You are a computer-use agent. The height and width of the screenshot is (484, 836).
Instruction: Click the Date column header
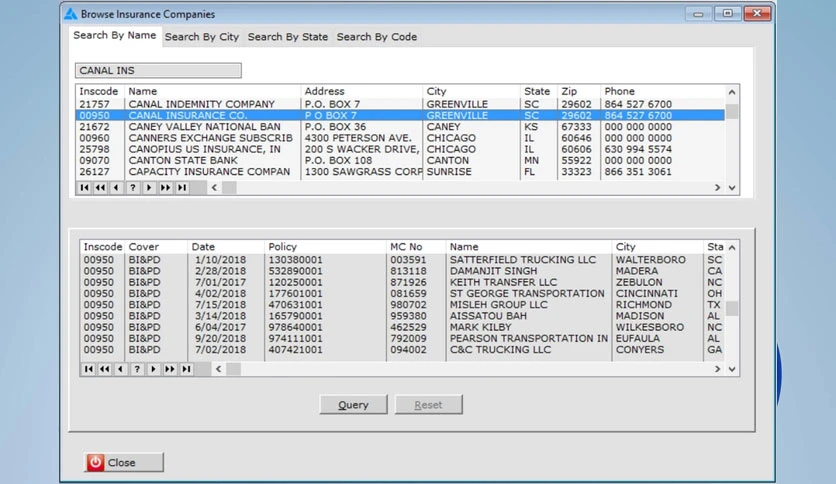pos(226,247)
